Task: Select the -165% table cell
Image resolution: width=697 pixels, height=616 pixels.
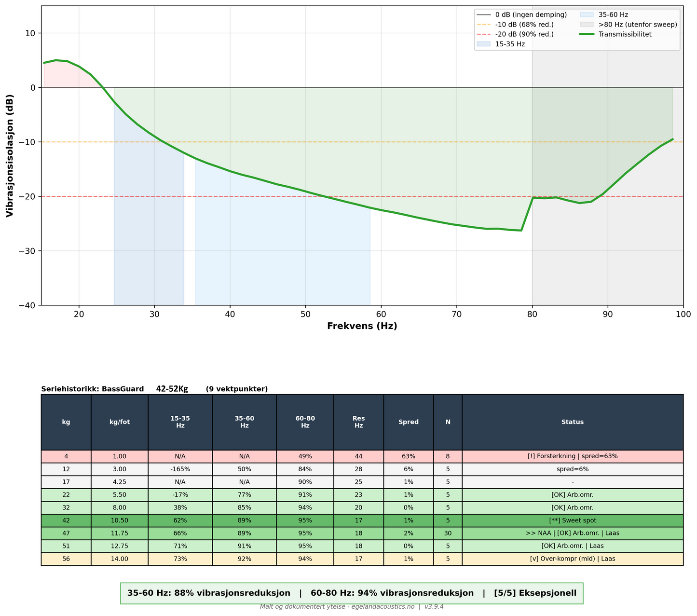Action: 180,469
